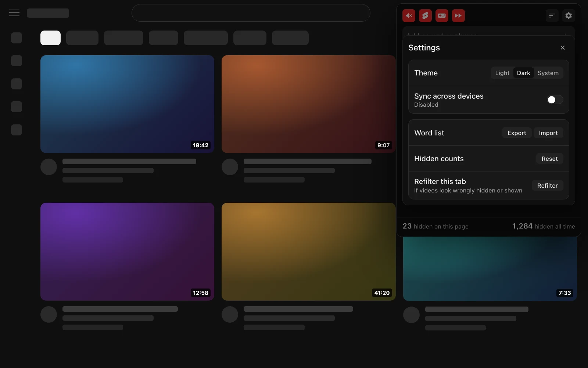Select the Light theme option
Screen dimensions: 588x368
click(502, 73)
